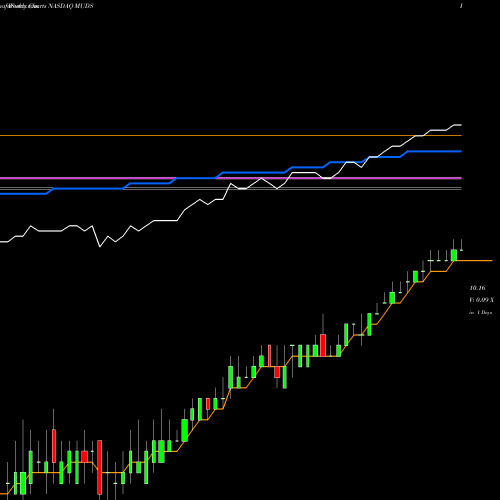Click the price value '10.16'
Viewport: 500px width, 500px height.
(x=477, y=288)
